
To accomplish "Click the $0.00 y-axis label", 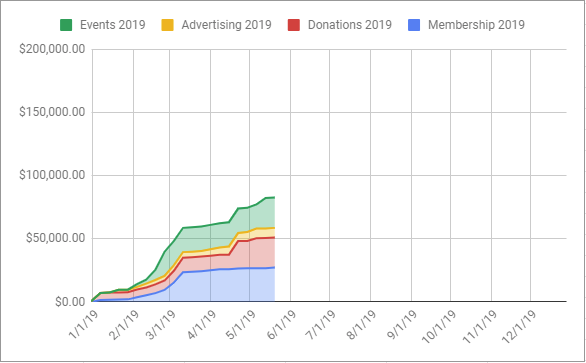I will (70, 302).
